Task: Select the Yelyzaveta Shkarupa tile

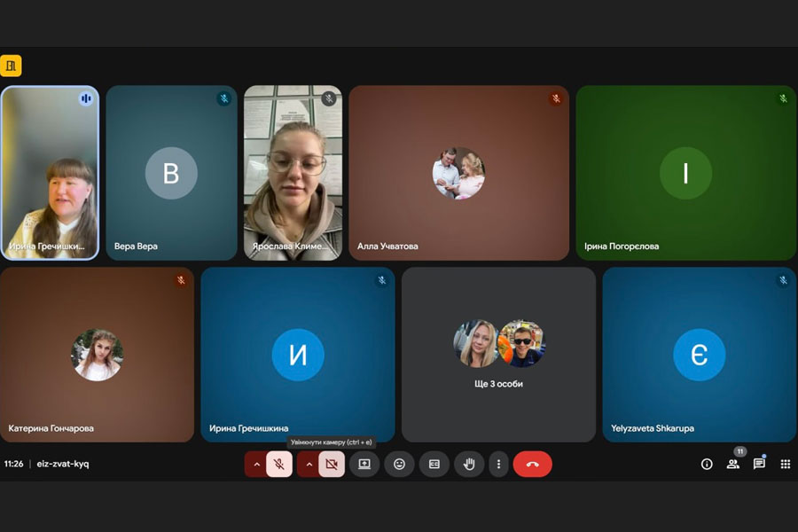Action: click(x=700, y=355)
